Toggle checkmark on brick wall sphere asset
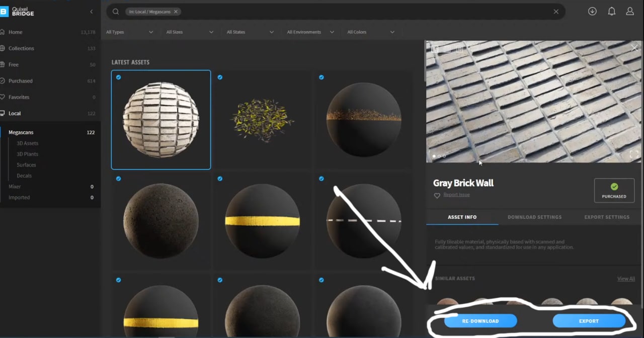The image size is (644, 338). point(118,77)
